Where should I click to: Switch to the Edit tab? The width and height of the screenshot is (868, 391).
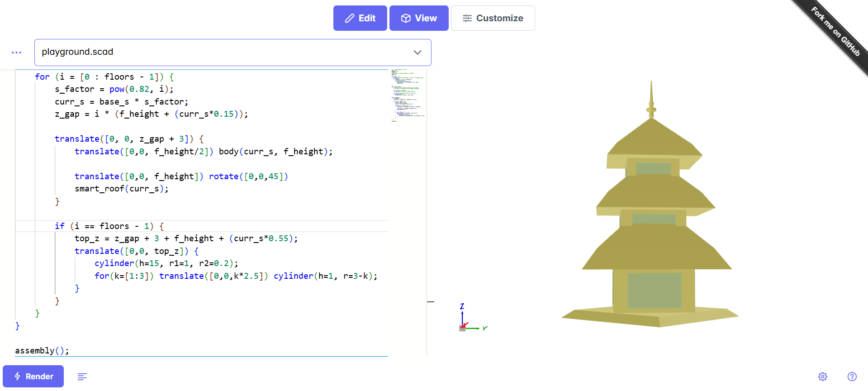click(x=360, y=18)
